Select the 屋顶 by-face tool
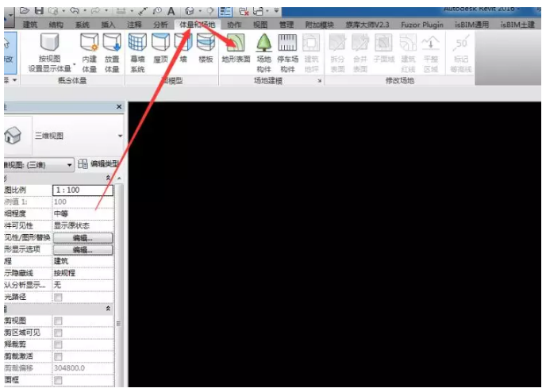Image resolution: width=546 pixels, height=392 pixels. coord(160,48)
